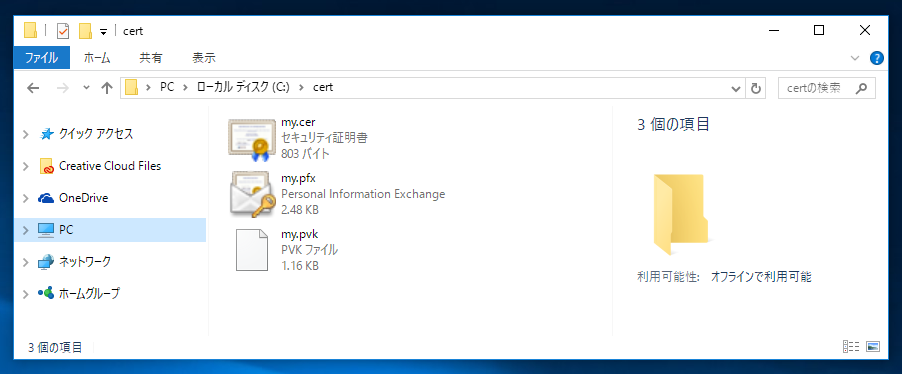Viewport: 902px width, 374px height.
Task: Click the Forward navigation arrow
Action: [63, 88]
